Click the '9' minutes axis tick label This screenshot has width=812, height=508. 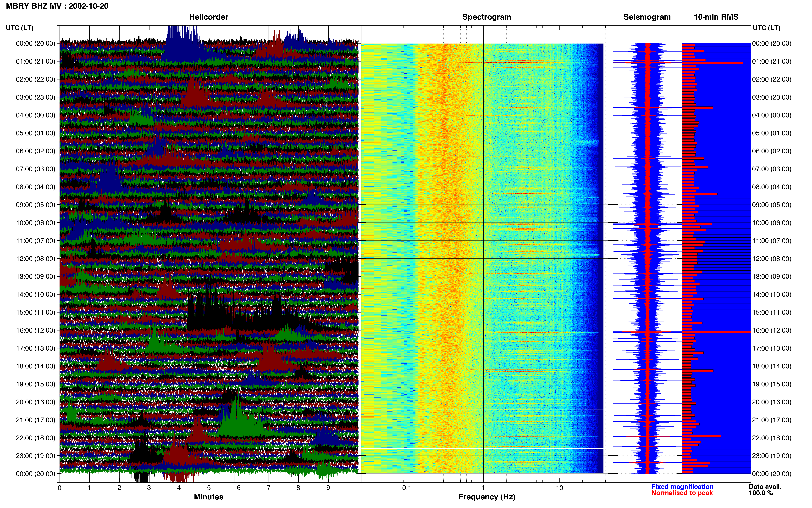[328, 488]
